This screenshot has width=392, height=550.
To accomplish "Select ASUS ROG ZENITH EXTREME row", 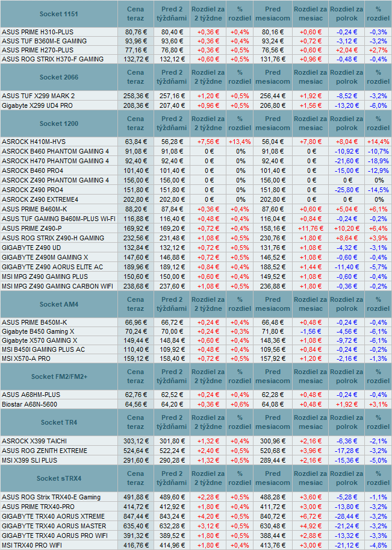I will coord(45,451).
